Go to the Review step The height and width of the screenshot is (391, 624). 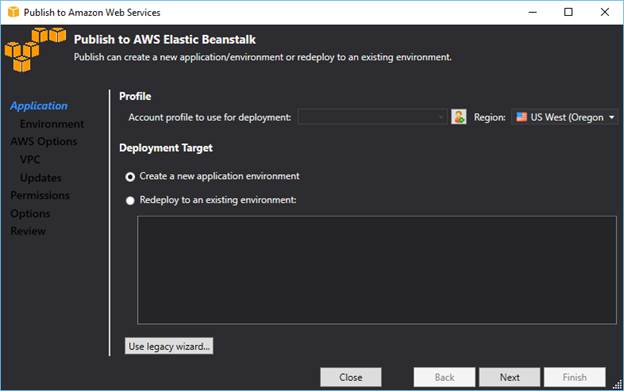28,231
